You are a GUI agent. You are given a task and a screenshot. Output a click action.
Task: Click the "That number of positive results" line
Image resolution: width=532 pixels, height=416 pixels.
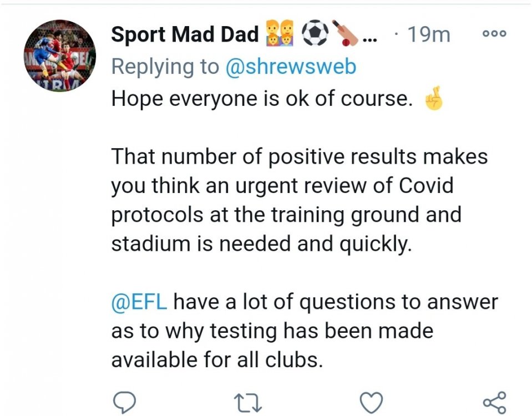coord(300,156)
